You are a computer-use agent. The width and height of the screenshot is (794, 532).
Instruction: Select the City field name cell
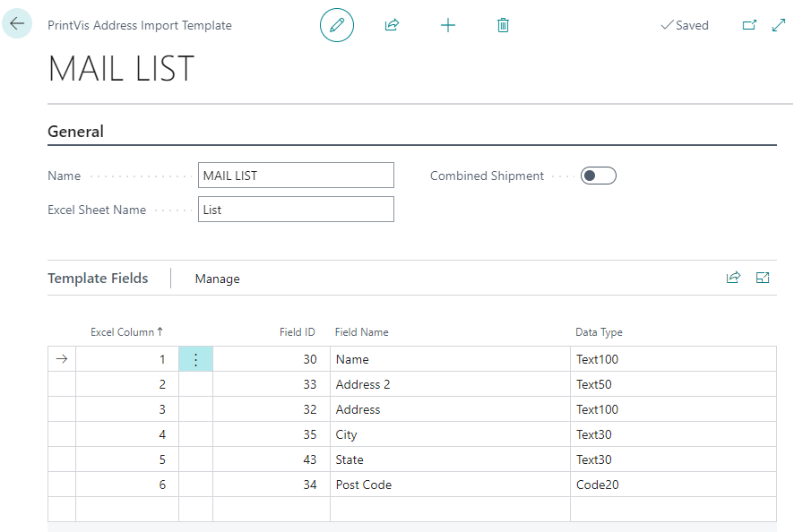click(450, 434)
